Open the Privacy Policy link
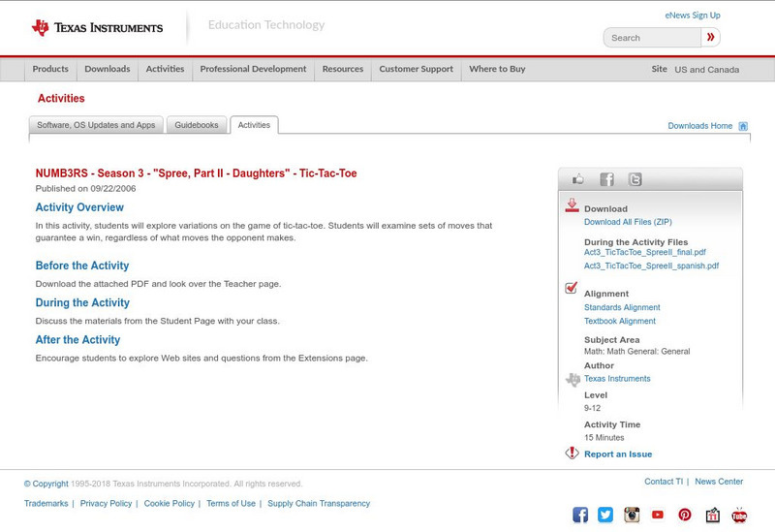 click(x=106, y=503)
